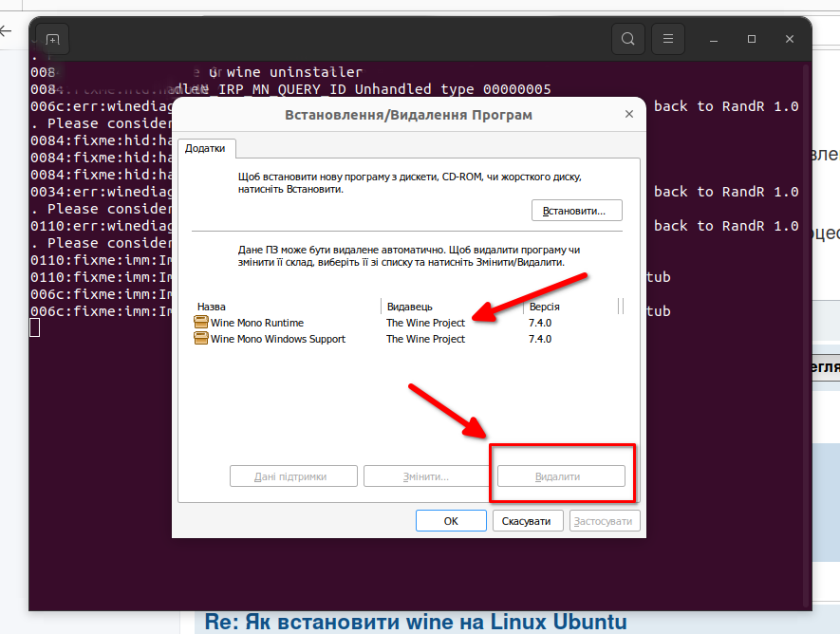Click the Застосувати button
This screenshot has width=840, height=634.
click(x=605, y=520)
